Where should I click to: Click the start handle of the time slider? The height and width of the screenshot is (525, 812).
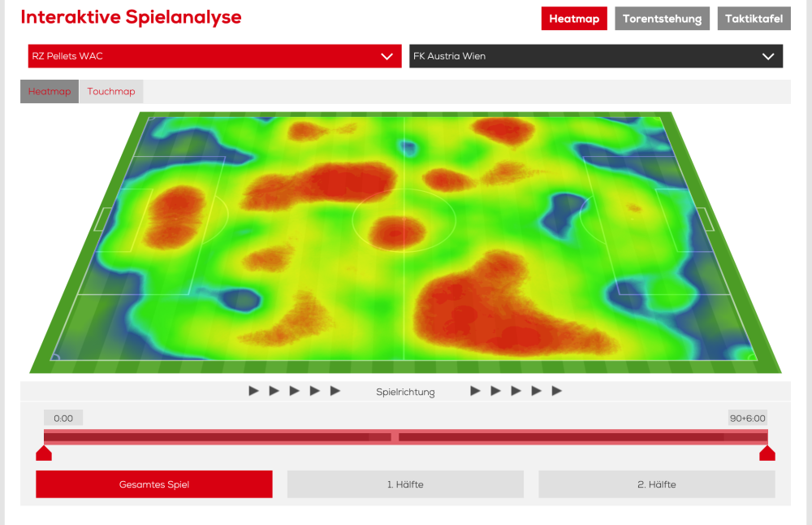(x=44, y=453)
